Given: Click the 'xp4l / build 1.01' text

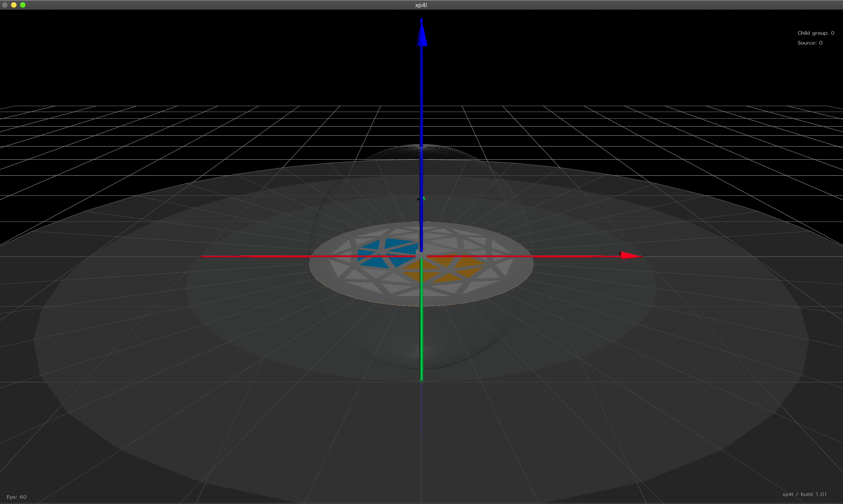Looking at the screenshot, I should (804, 494).
